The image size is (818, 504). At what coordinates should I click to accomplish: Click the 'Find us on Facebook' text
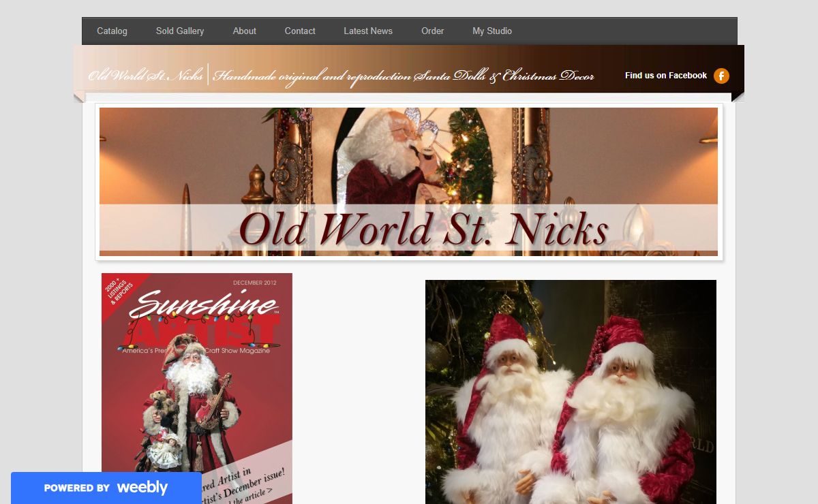point(666,76)
